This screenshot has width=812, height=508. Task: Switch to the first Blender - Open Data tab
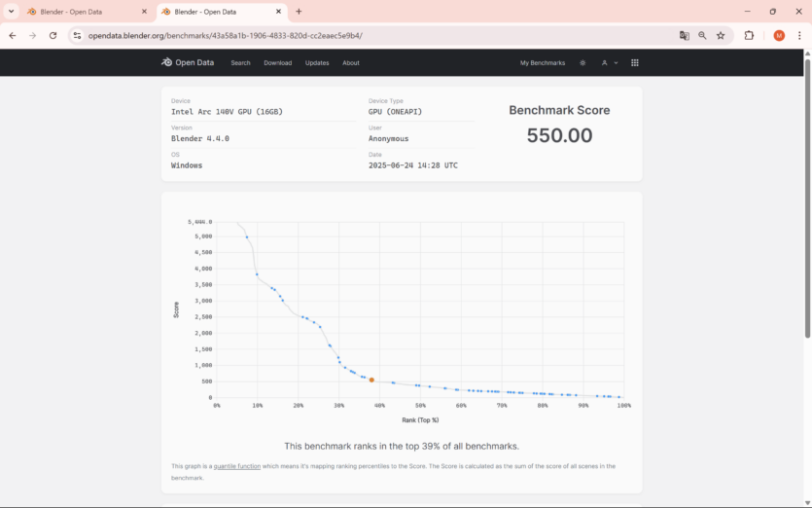pos(86,12)
